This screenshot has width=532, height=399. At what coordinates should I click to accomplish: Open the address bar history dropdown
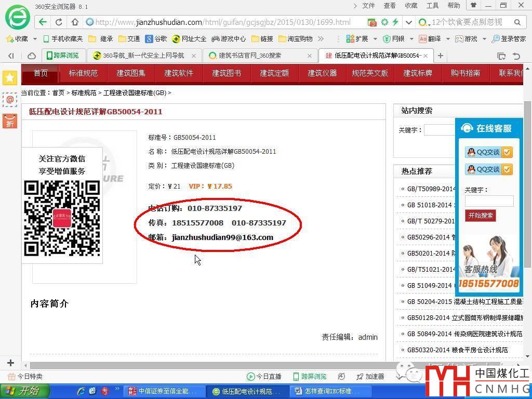[x=408, y=22]
